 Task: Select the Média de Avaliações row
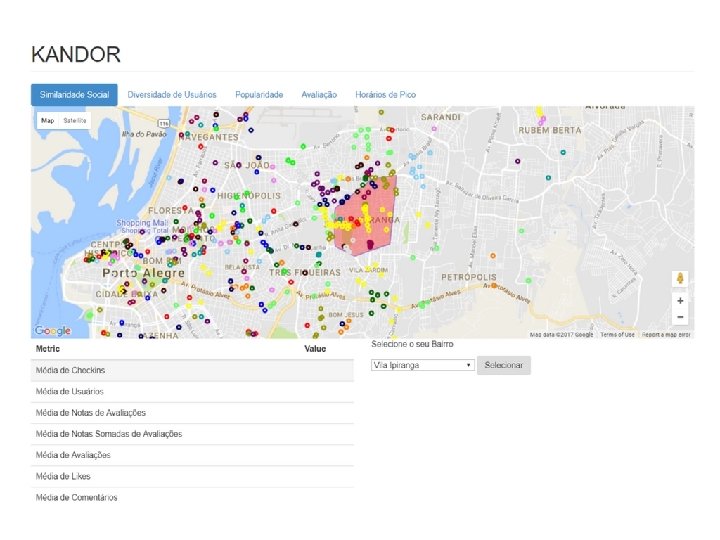pos(192,455)
